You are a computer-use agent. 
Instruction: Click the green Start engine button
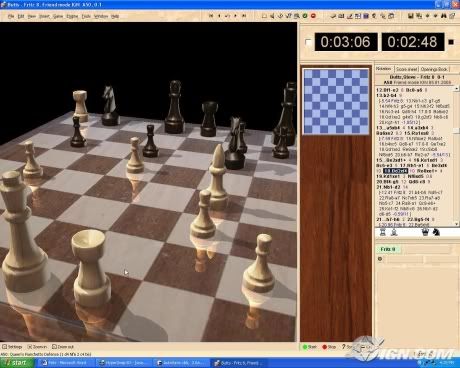coord(309,347)
